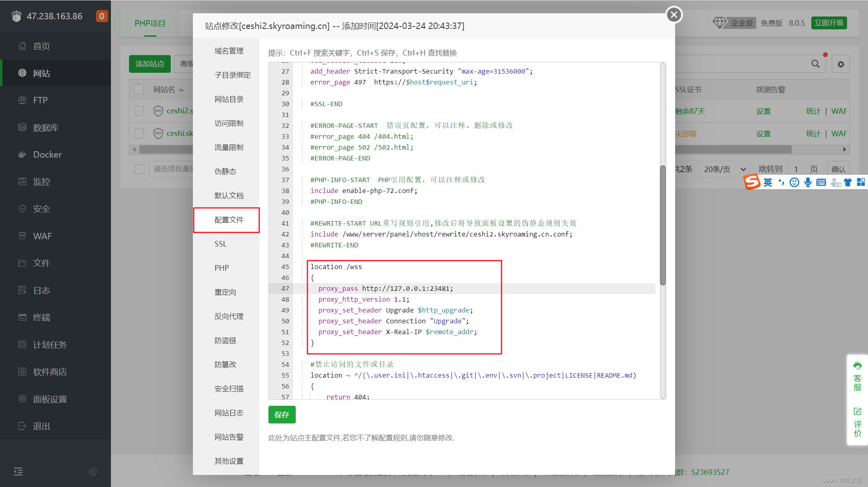Open the 终端 terminal page
The image size is (868, 487).
(x=41, y=317)
